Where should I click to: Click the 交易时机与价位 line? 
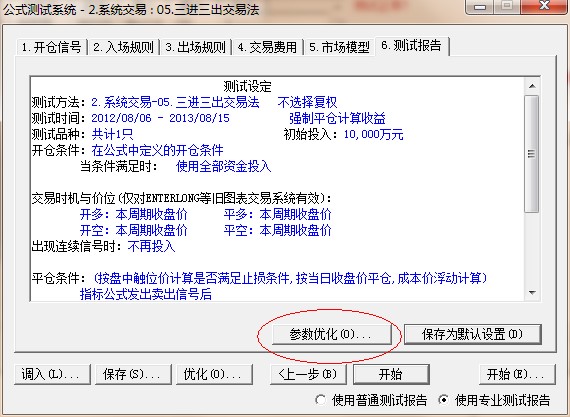click(x=182, y=199)
